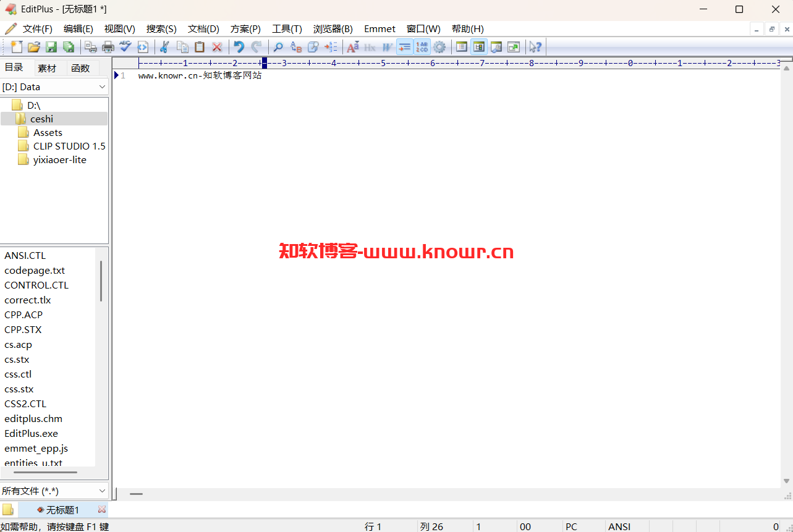Paste using the clipboard icon
This screenshot has height=532, width=793.
[x=200, y=47]
